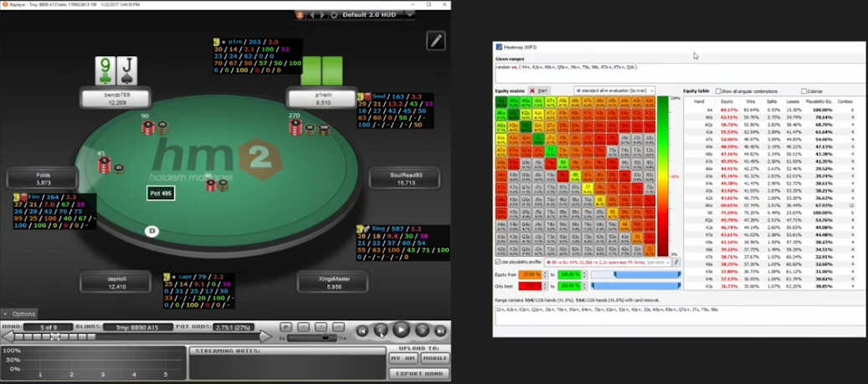The width and height of the screenshot is (868, 384).
Task: Click the Equity from maximum value field
Action: pos(570,274)
